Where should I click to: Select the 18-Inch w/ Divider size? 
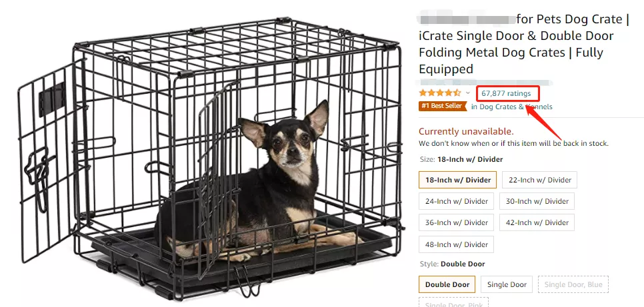pos(458,180)
